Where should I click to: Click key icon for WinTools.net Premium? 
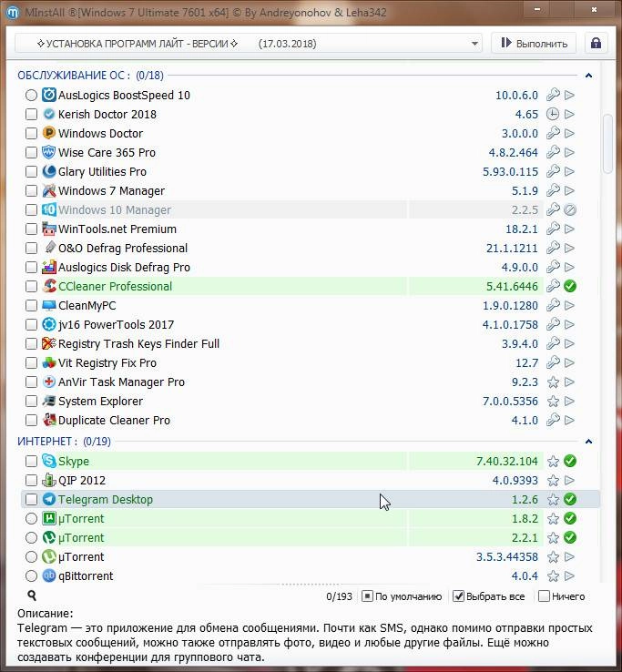[x=553, y=229]
